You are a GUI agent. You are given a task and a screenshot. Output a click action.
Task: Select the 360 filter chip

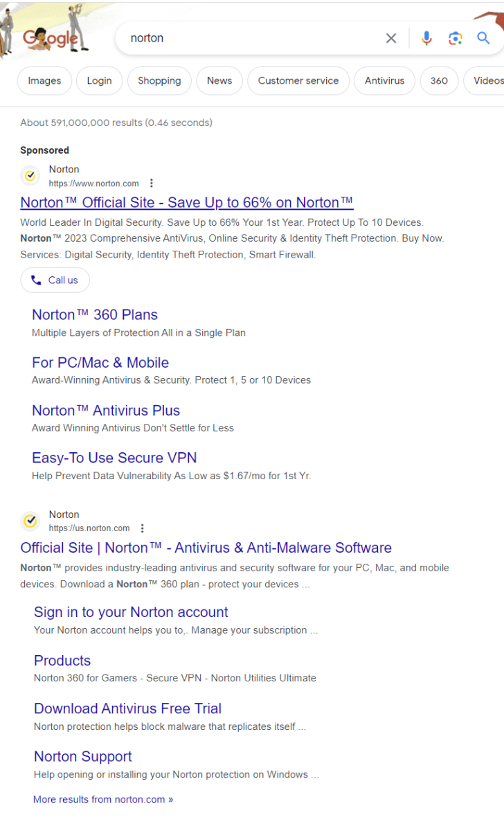click(439, 80)
